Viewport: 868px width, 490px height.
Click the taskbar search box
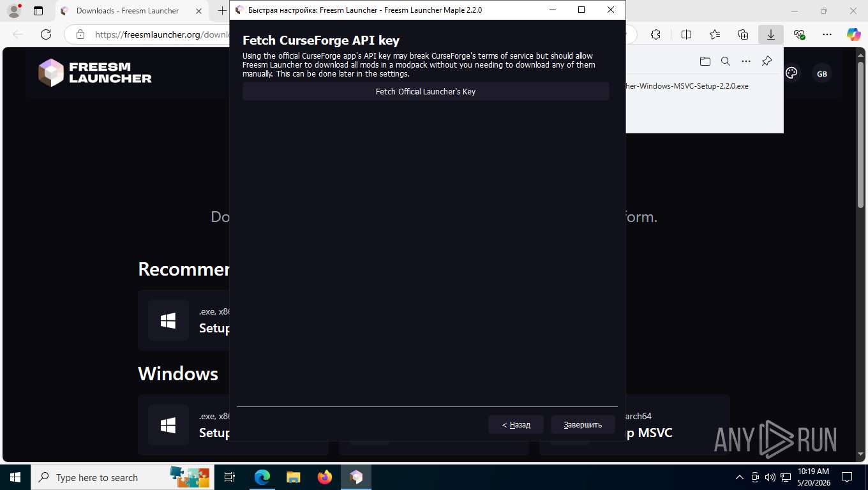click(123, 477)
